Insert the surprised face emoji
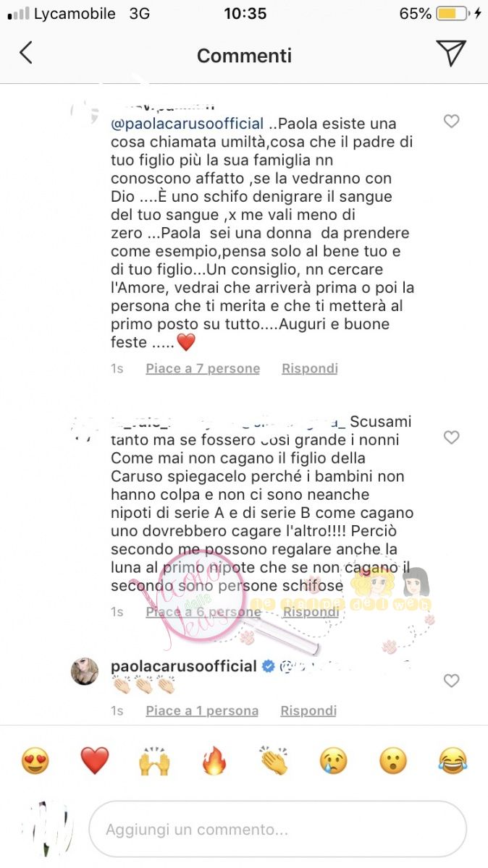The height and width of the screenshot is (868, 488). click(393, 761)
